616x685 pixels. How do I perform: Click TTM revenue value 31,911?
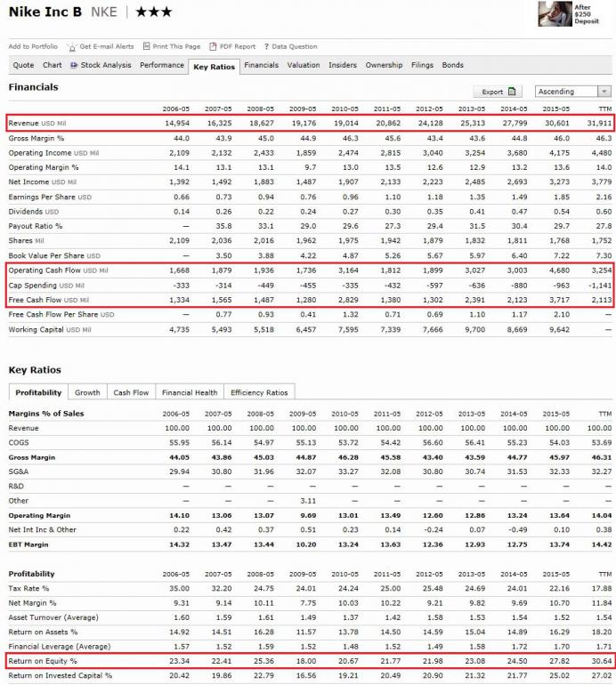pyautogui.click(x=599, y=123)
